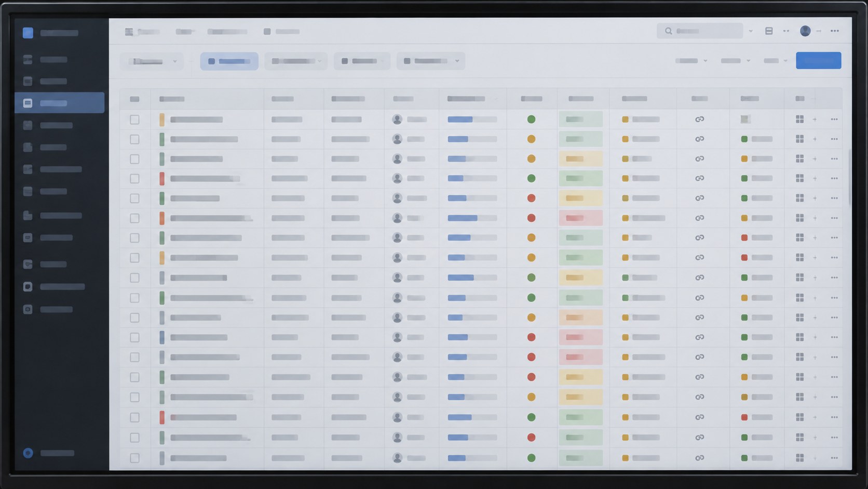Click the link icon in the first table row
The height and width of the screenshot is (489, 868).
(700, 120)
